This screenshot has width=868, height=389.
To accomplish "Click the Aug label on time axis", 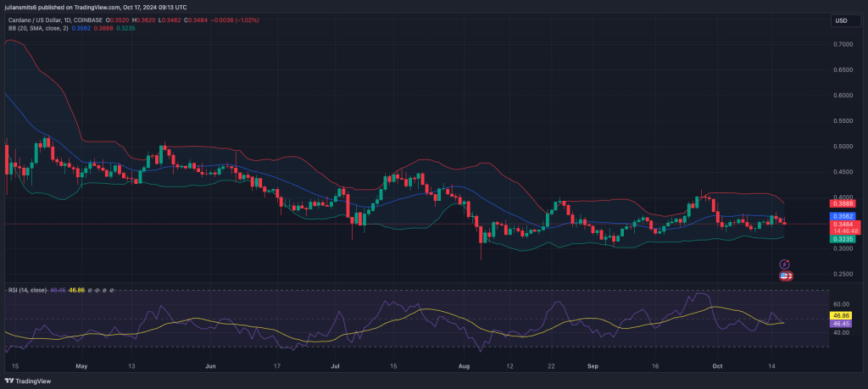I will coord(465,366).
